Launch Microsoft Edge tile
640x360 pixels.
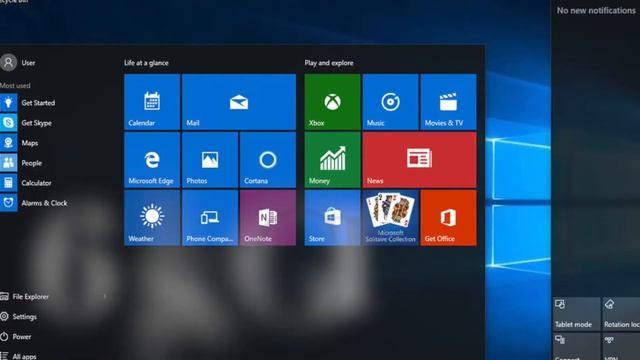pyautogui.click(x=152, y=160)
